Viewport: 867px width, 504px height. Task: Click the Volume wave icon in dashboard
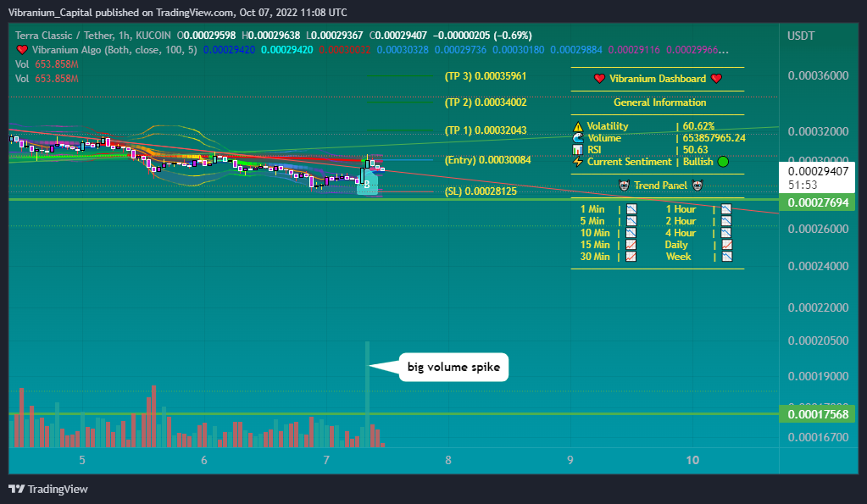pos(578,138)
